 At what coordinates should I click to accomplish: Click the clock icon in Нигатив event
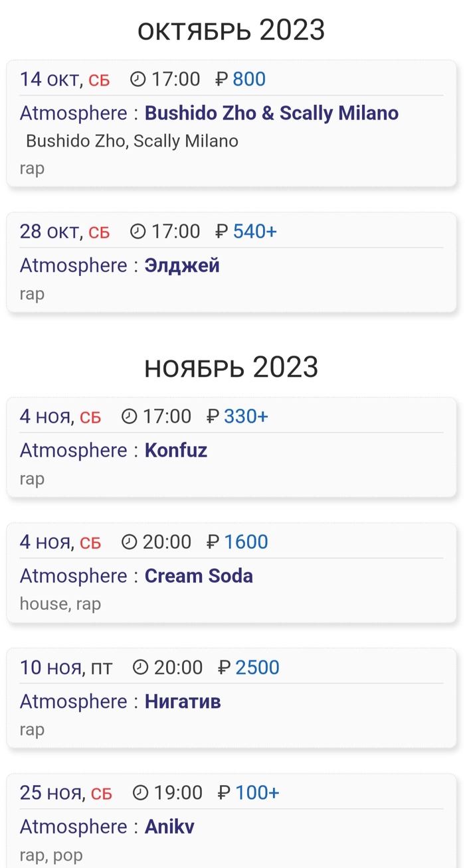(140, 668)
